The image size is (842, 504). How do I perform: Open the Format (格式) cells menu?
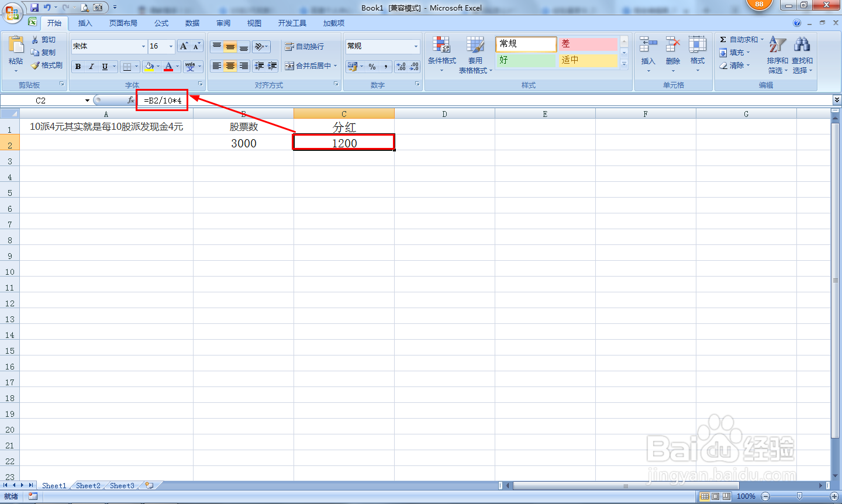(698, 54)
